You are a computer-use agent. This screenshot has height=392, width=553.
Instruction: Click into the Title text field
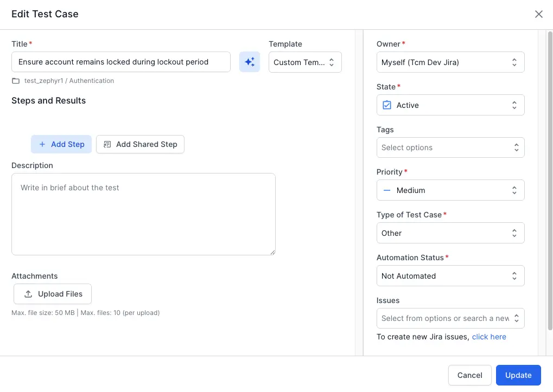click(x=120, y=62)
